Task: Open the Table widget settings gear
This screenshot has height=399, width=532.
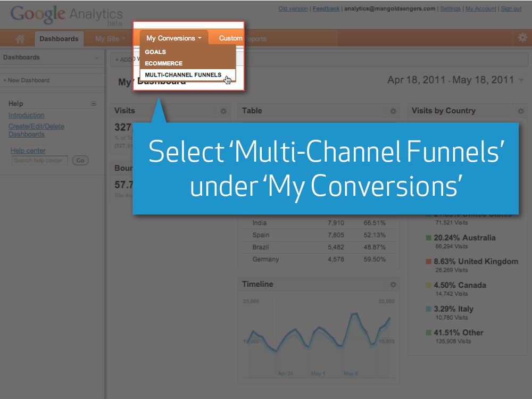Action: coord(393,111)
